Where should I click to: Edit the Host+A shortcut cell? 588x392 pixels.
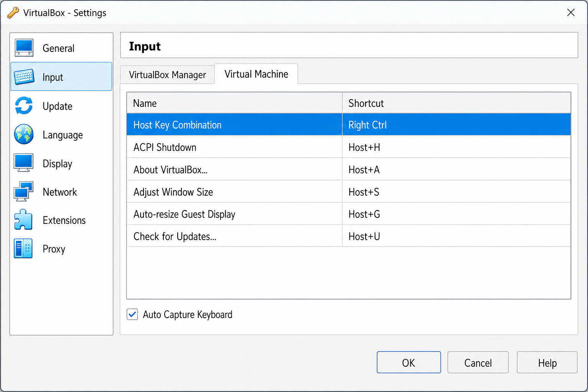[x=456, y=169]
